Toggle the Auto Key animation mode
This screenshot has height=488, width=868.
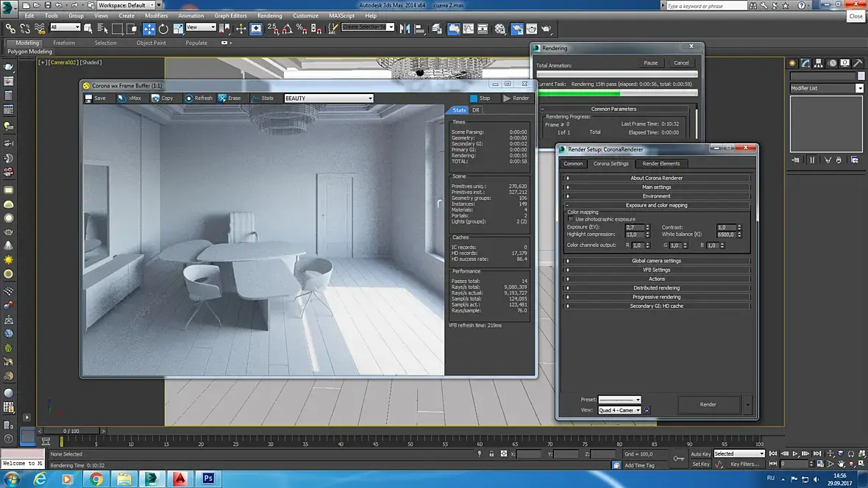700,453
